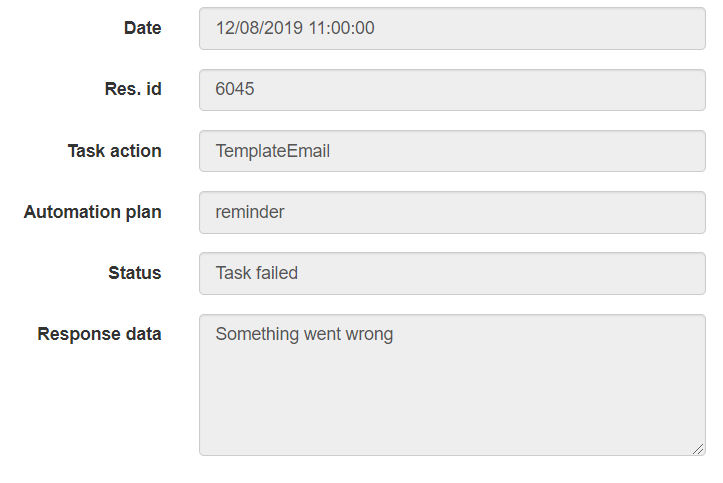Select the Task action label
723x483 pixels.
click(x=114, y=151)
